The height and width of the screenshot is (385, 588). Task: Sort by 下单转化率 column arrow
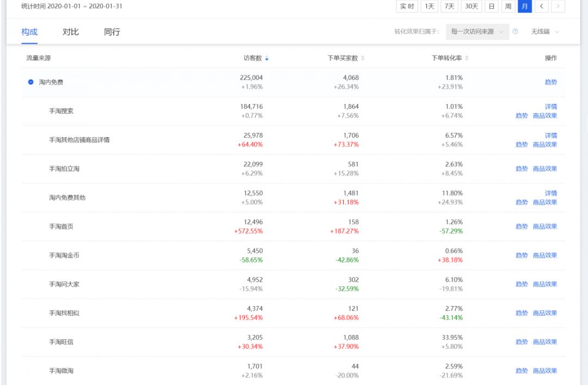tap(467, 58)
